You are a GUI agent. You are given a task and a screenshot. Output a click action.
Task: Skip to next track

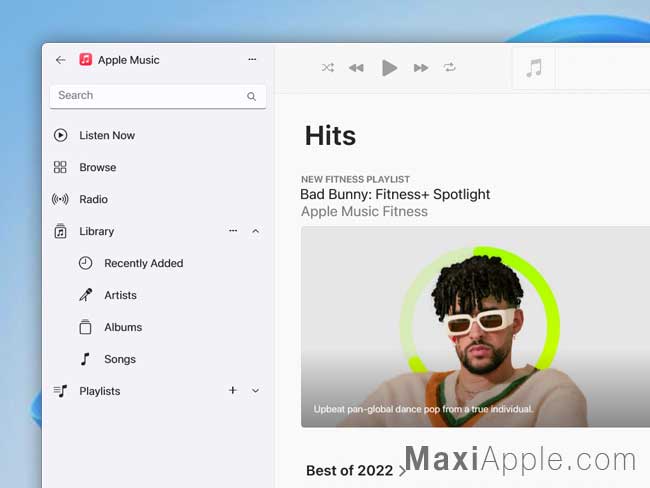(x=421, y=68)
